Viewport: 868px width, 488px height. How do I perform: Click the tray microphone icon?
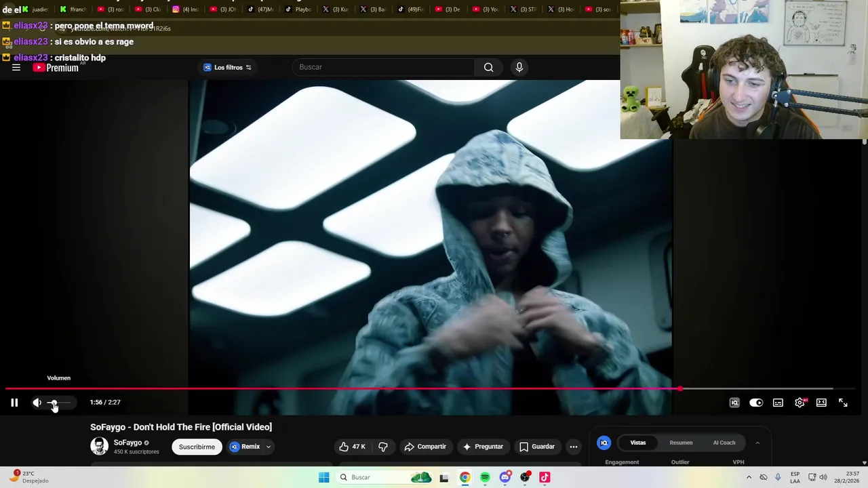pos(778,477)
